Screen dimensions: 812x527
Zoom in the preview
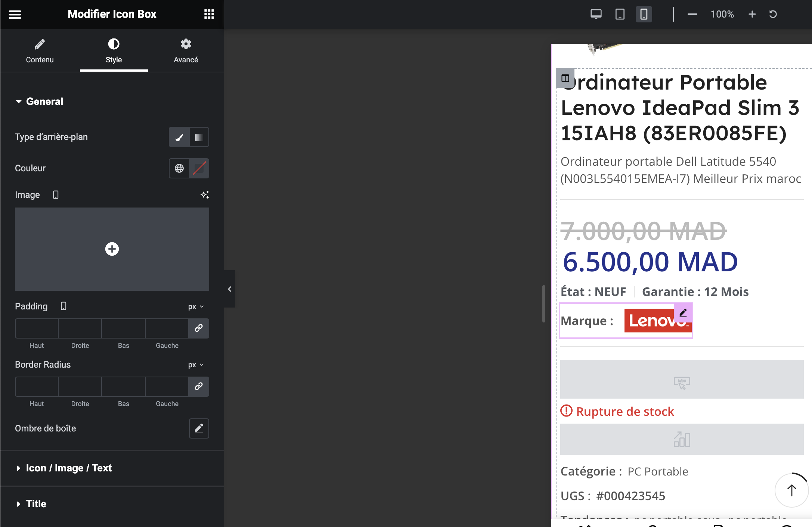pos(752,14)
